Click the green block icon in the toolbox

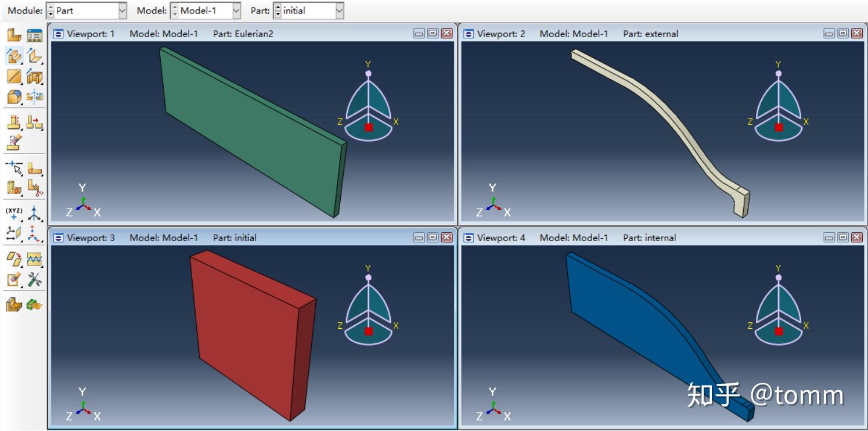(35, 304)
